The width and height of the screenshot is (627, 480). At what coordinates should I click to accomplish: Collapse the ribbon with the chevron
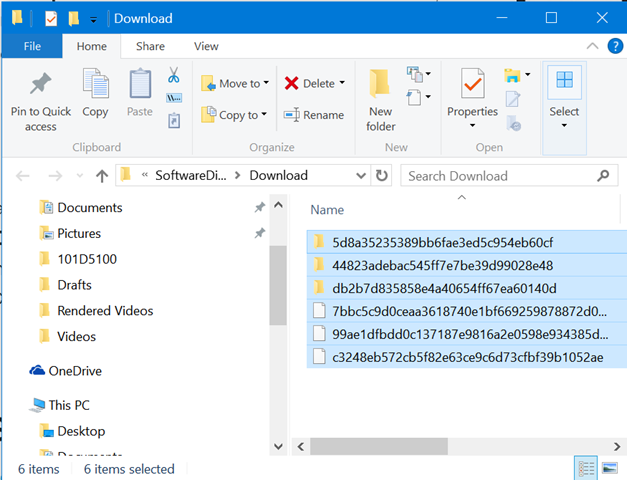592,46
